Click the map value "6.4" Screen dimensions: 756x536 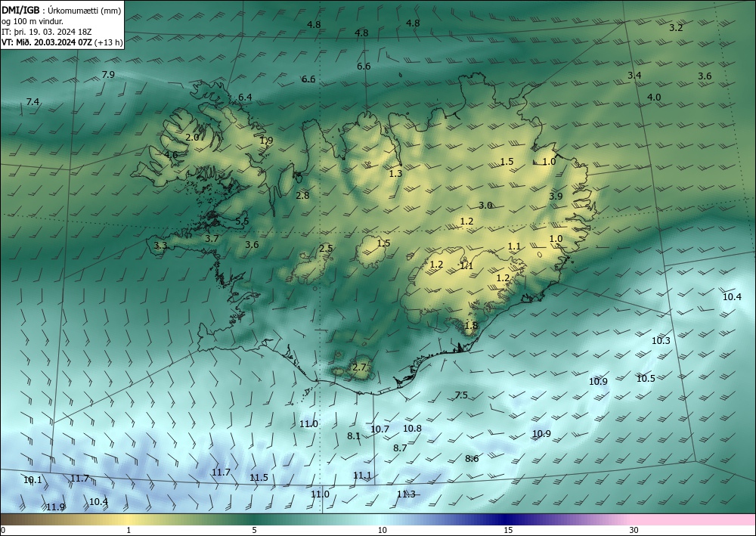click(x=245, y=98)
